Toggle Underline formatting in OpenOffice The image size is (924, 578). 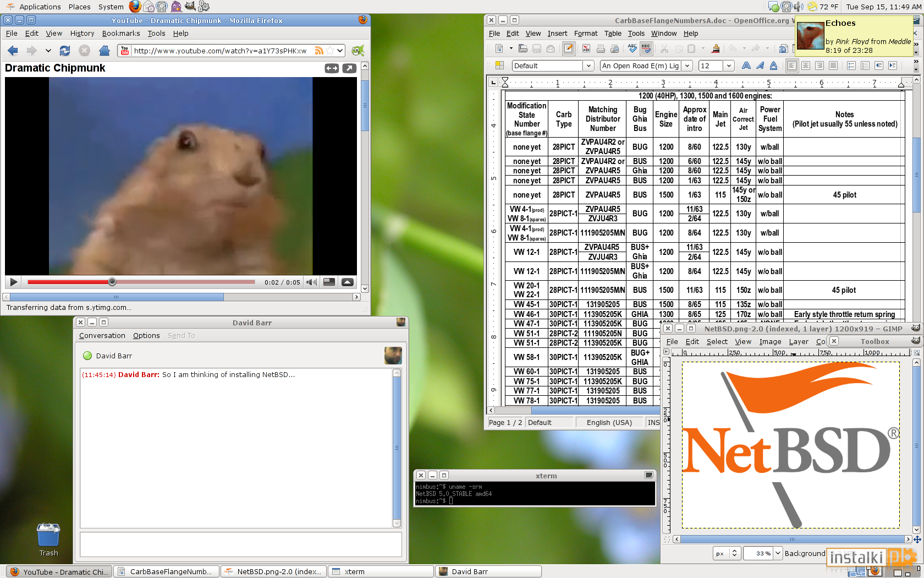(773, 66)
